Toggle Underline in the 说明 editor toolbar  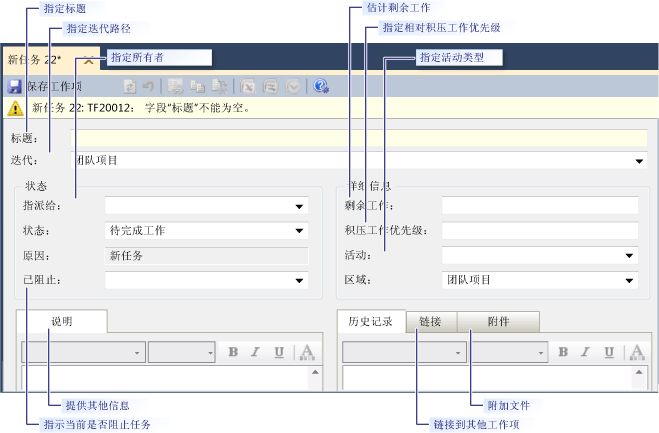pyautogui.click(x=279, y=352)
